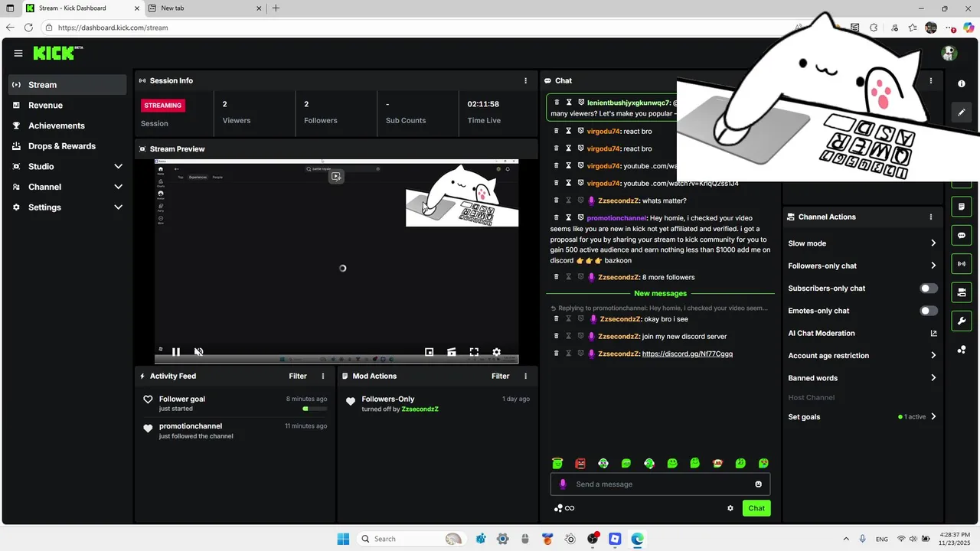The width and height of the screenshot is (980, 551).
Task: Timeout promotionchannel using hourglass icon
Action: point(568,217)
